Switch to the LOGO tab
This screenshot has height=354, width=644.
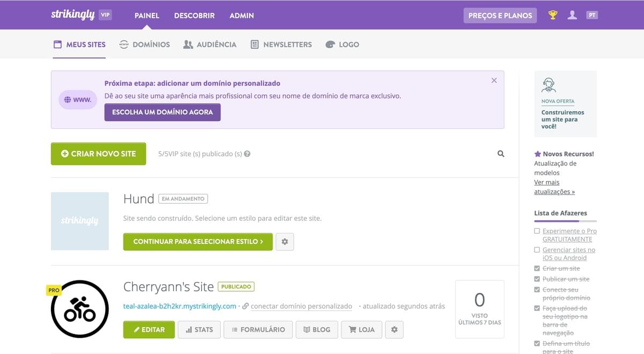[342, 45]
